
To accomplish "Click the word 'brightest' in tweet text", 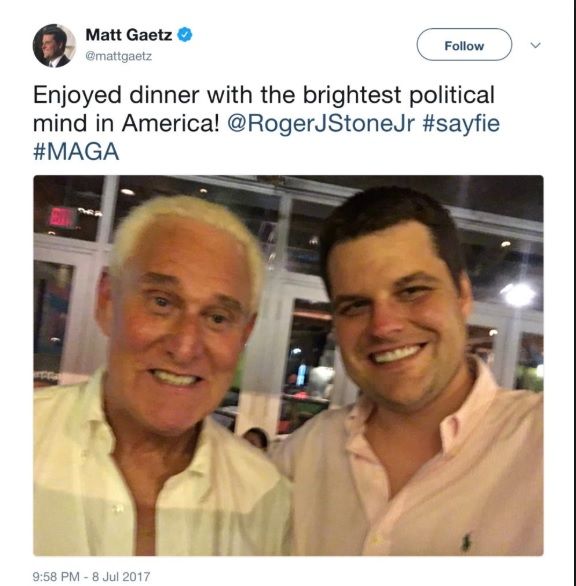I will [352, 95].
